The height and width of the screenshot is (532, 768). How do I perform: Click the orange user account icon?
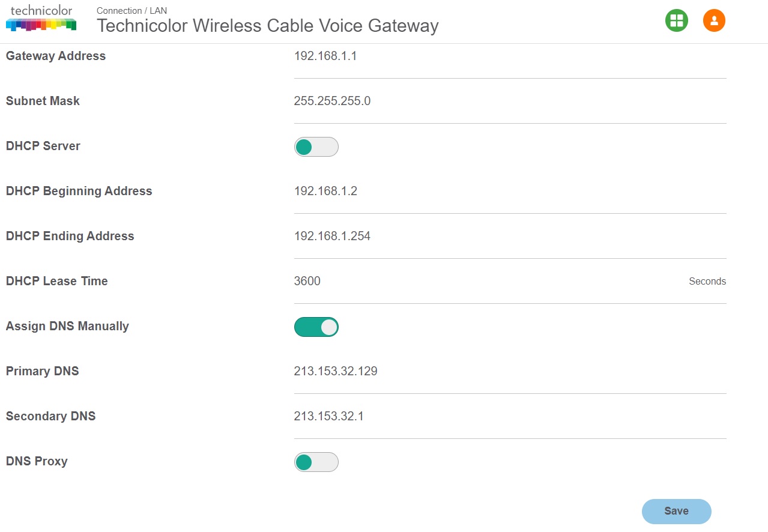point(714,20)
